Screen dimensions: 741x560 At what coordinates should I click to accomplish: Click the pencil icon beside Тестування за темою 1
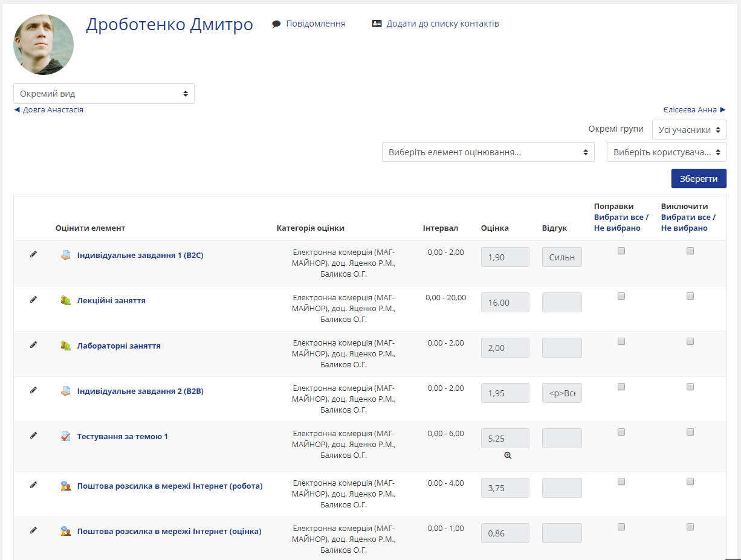(x=33, y=436)
